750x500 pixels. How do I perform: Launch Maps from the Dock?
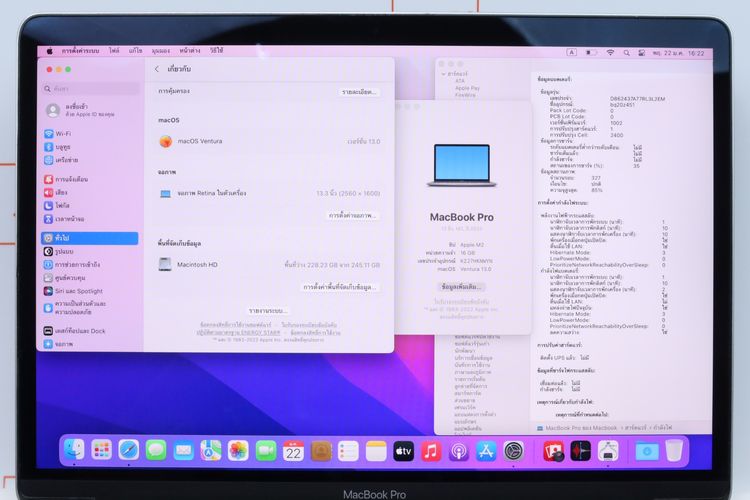click(x=210, y=450)
